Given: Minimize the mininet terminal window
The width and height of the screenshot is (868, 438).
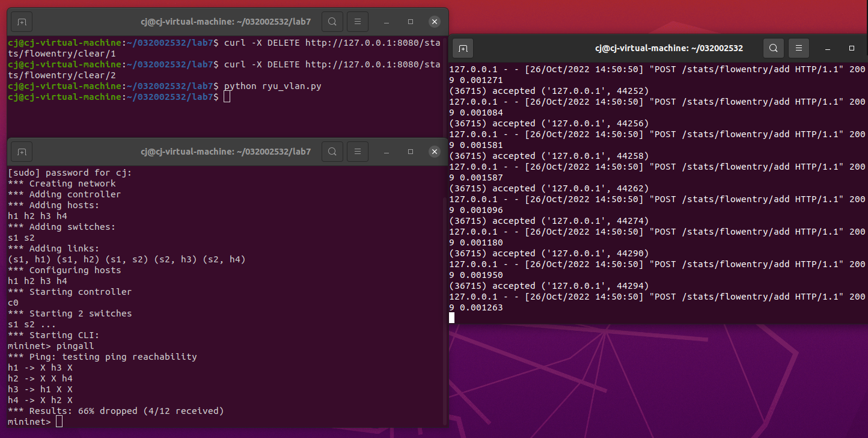Looking at the screenshot, I should click(x=385, y=152).
